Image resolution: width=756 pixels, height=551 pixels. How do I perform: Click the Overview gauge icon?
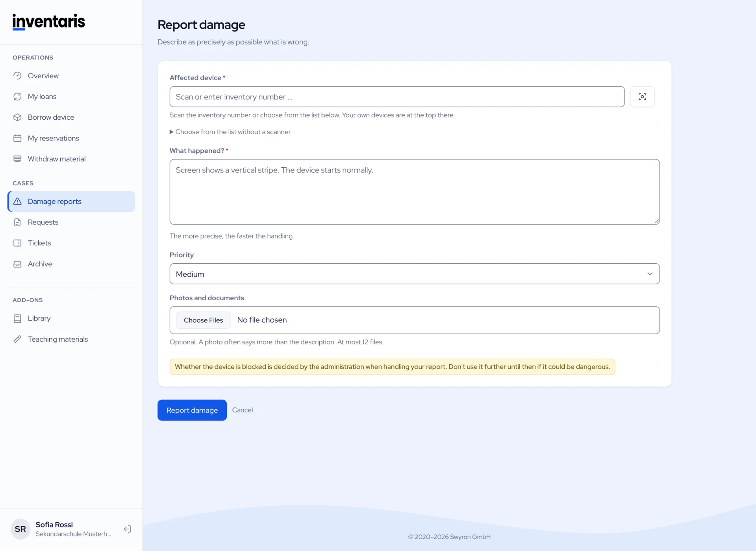[x=17, y=76]
